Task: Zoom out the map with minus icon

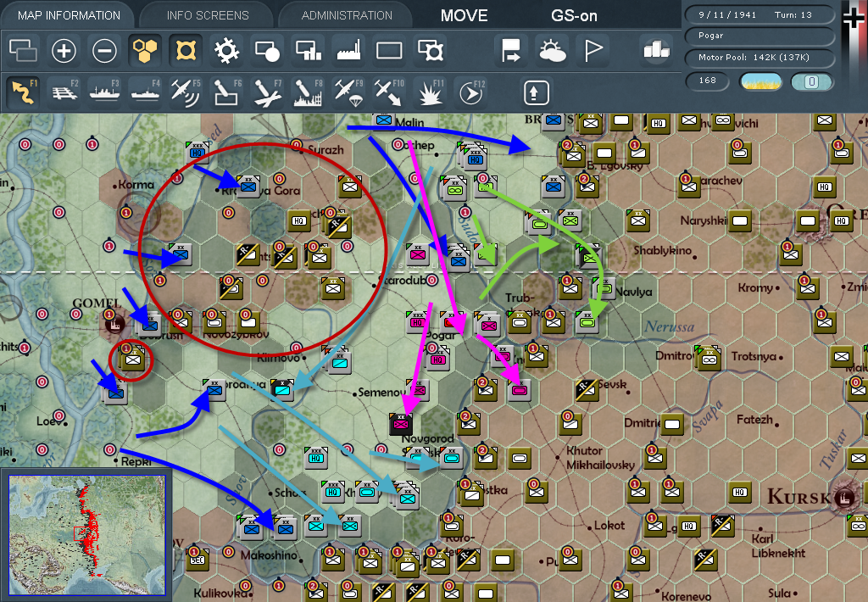Action: click(x=104, y=51)
